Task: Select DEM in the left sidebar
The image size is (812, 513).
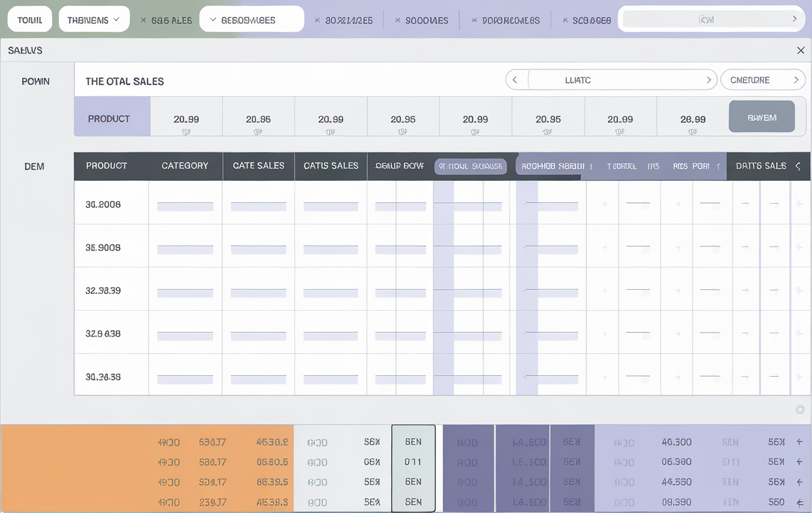Action: [x=34, y=166]
